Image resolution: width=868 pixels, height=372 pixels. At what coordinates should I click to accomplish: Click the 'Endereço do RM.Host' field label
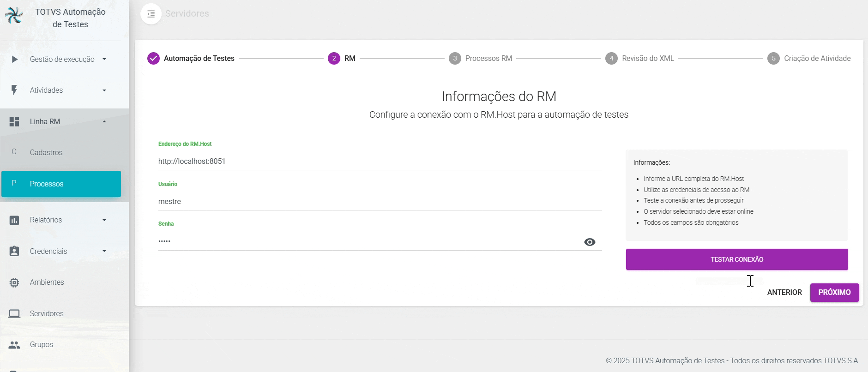[185, 144]
